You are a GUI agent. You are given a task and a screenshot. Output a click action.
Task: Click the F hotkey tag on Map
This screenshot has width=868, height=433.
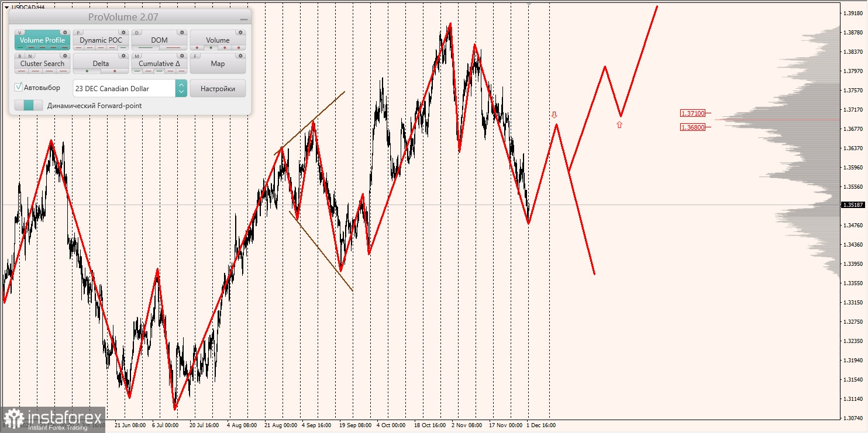pos(195,56)
